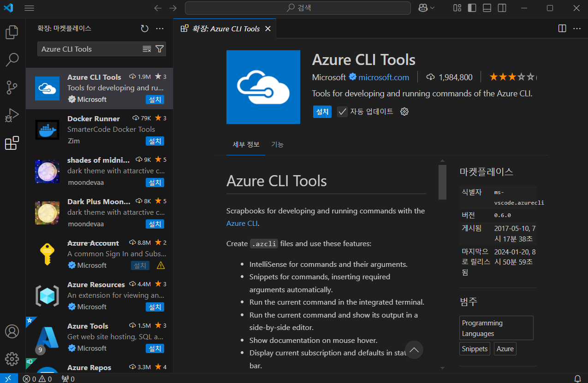Viewport: 588px width, 383px height.
Task: Clear extensions search results
Action: [x=147, y=49]
